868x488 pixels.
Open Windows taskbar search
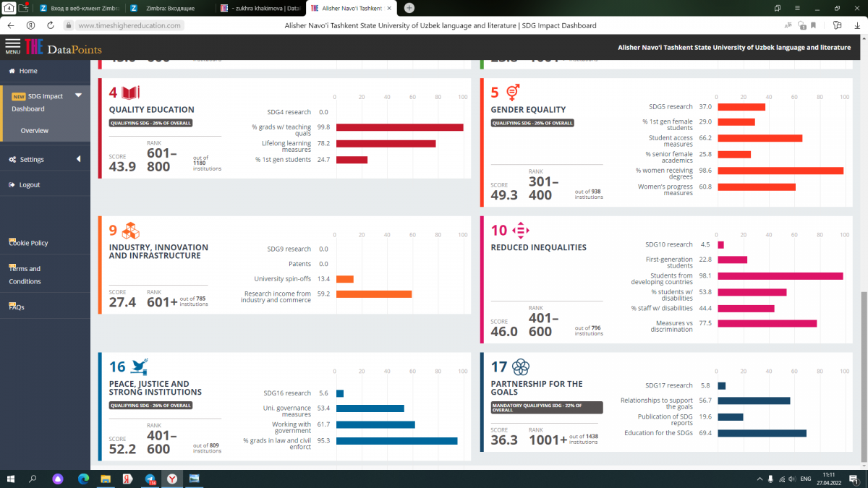(33, 479)
